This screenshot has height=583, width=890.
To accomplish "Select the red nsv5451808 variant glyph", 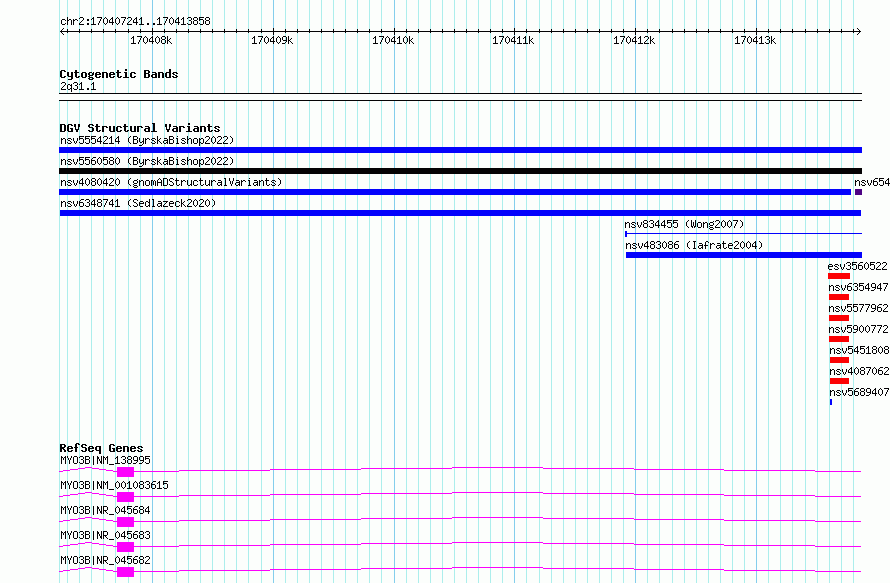I will [x=839, y=360].
